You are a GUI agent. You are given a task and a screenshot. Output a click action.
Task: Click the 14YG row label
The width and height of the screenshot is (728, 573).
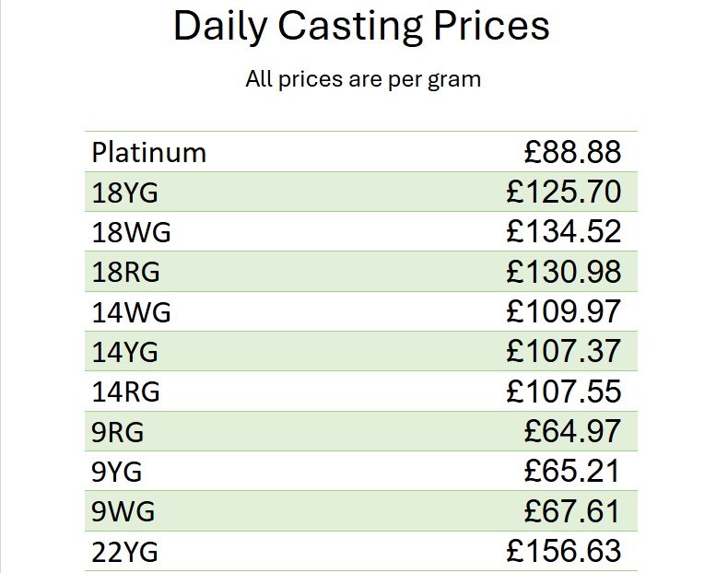(x=125, y=352)
